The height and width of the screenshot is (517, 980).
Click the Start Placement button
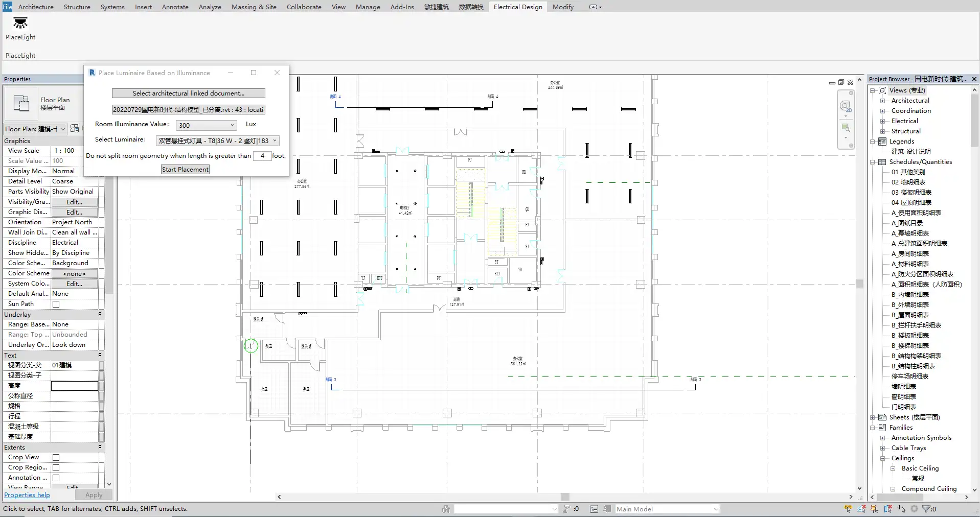click(x=185, y=170)
